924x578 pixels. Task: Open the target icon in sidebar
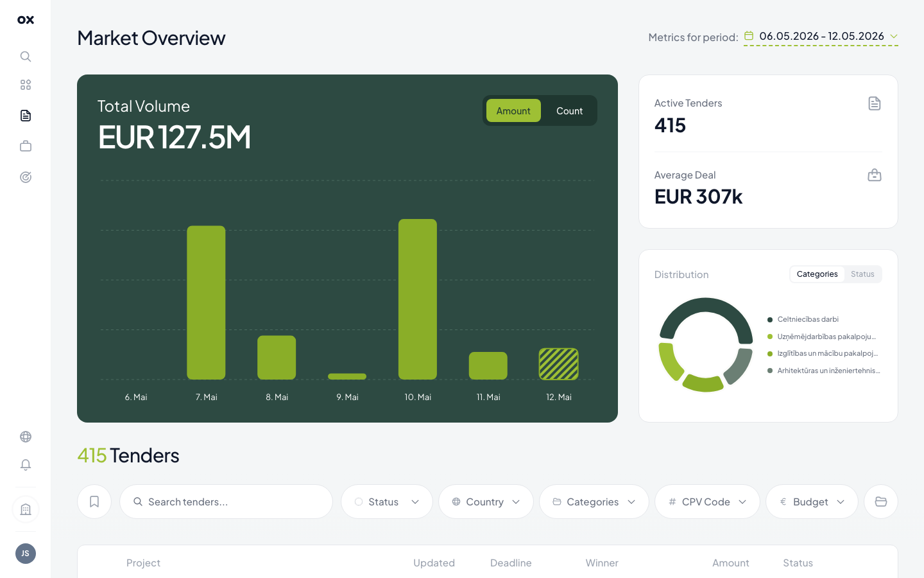(x=26, y=177)
